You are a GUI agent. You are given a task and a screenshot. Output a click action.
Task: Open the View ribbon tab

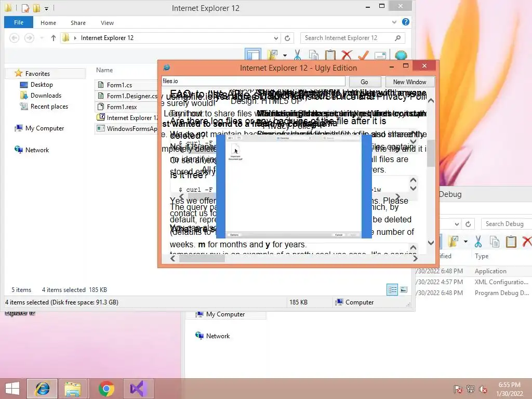click(x=107, y=23)
